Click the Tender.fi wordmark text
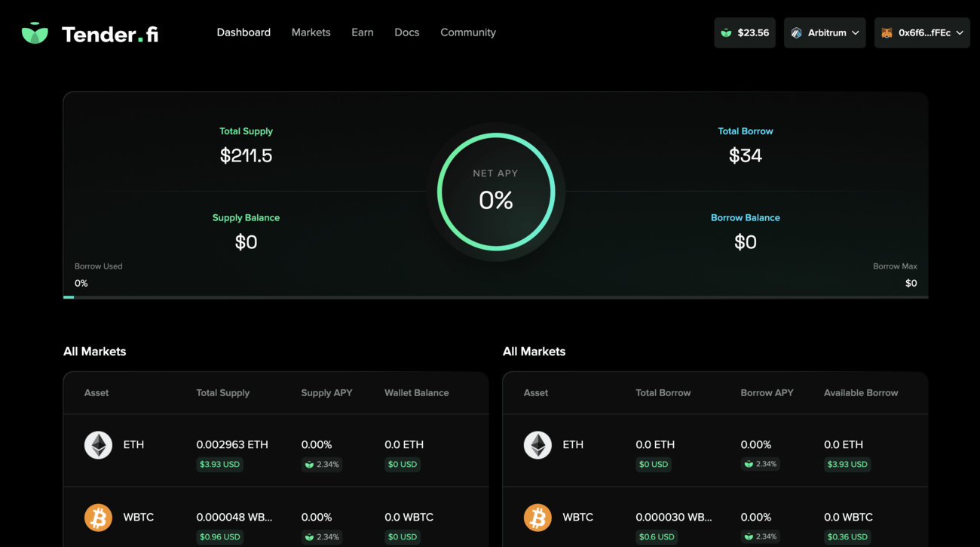This screenshot has width=980, height=547. click(x=110, y=34)
